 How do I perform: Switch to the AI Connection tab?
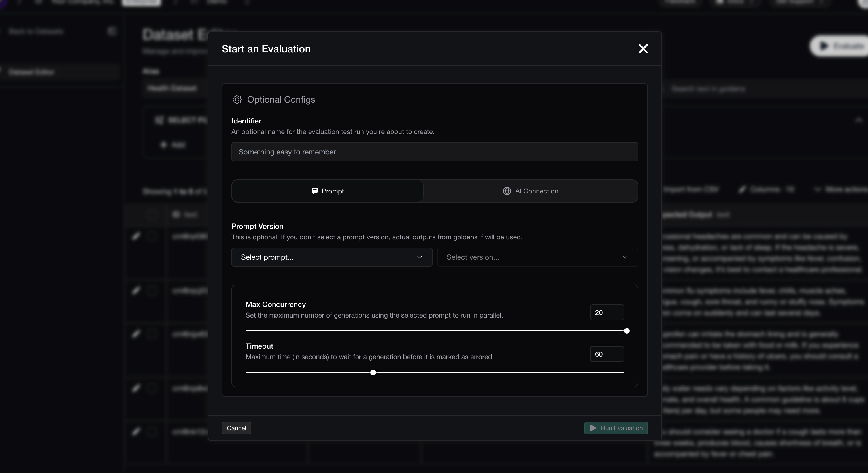pos(530,191)
